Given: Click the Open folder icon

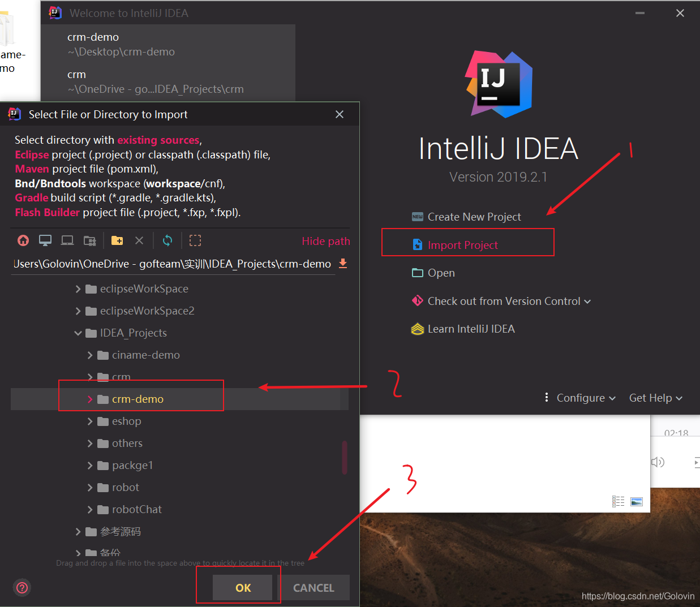Looking at the screenshot, I should click(x=418, y=273).
